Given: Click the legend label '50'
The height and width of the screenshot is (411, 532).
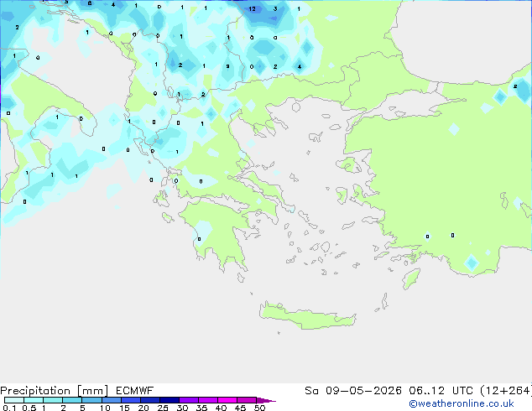Looking at the screenshot, I should 260,408.
